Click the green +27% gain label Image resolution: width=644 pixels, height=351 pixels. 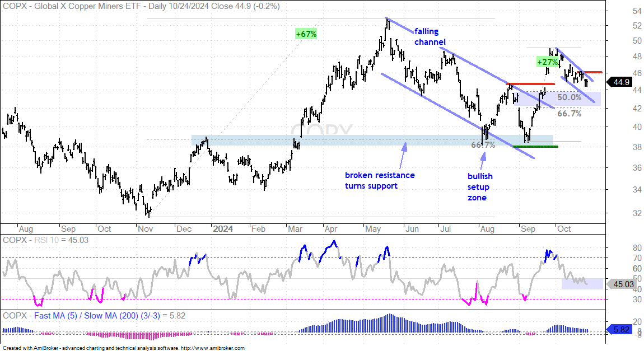click(x=548, y=62)
